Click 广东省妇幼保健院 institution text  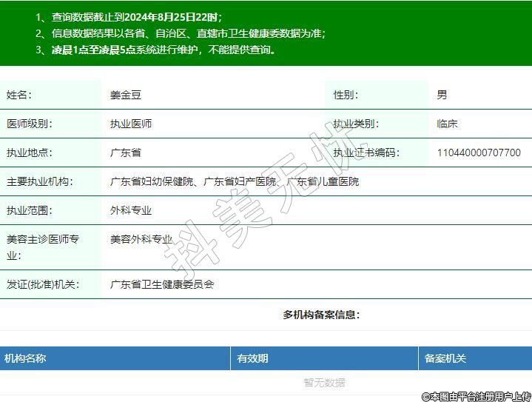[x=152, y=181]
